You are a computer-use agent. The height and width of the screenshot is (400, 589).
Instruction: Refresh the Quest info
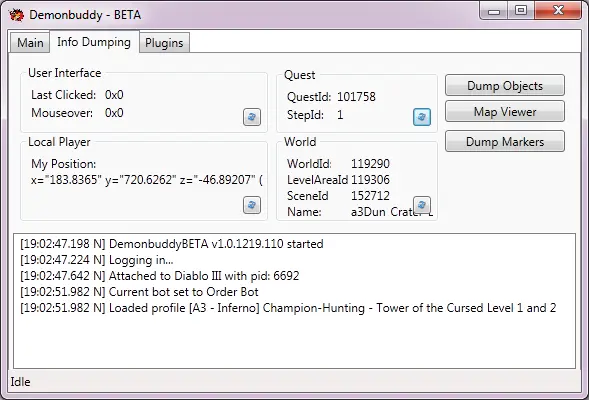(x=422, y=117)
